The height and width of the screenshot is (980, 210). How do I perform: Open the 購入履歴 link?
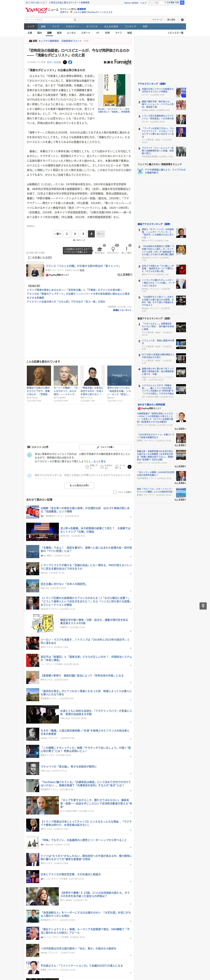click(x=171, y=20)
